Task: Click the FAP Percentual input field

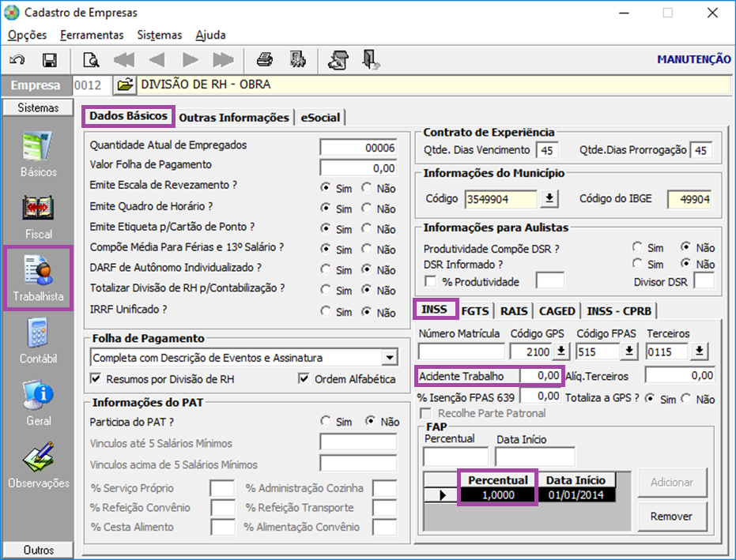Action: pos(455,457)
